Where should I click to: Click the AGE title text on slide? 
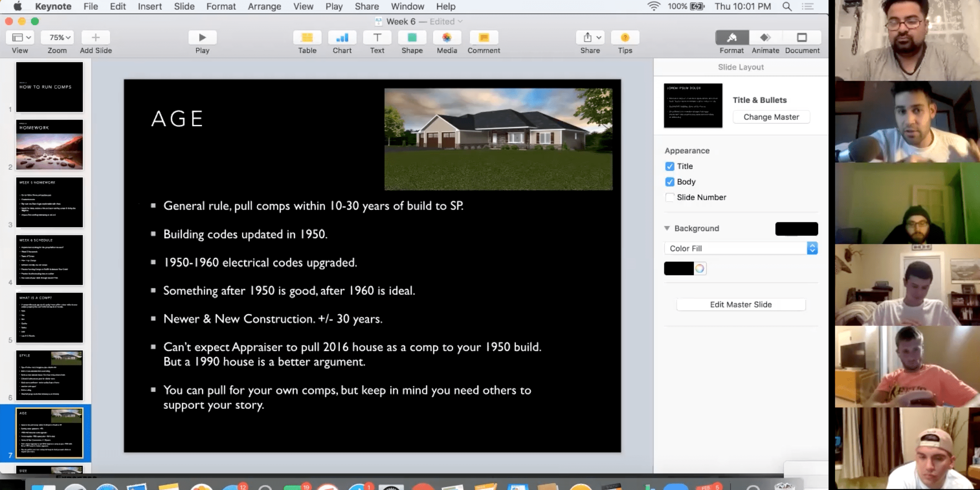pos(177,119)
